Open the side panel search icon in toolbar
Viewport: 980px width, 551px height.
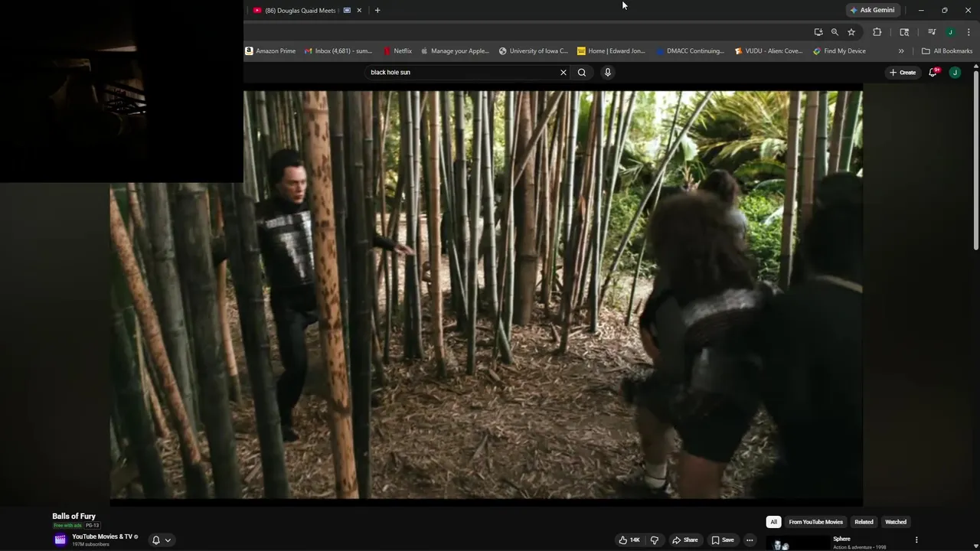(904, 32)
